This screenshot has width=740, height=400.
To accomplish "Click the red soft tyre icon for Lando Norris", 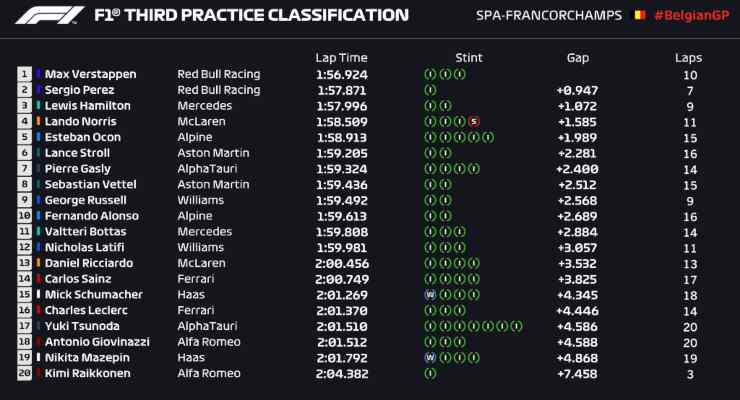I will coord(474,122).
